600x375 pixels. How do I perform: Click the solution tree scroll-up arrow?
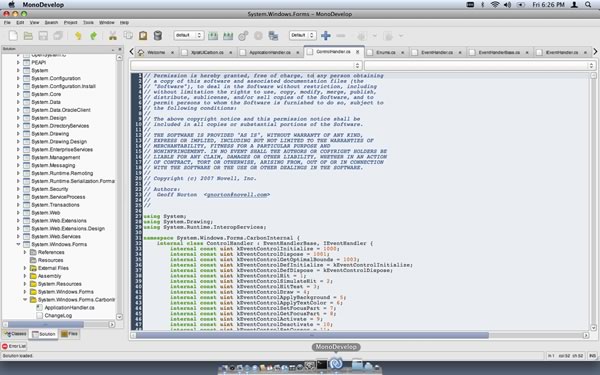(x=119, y=58)
